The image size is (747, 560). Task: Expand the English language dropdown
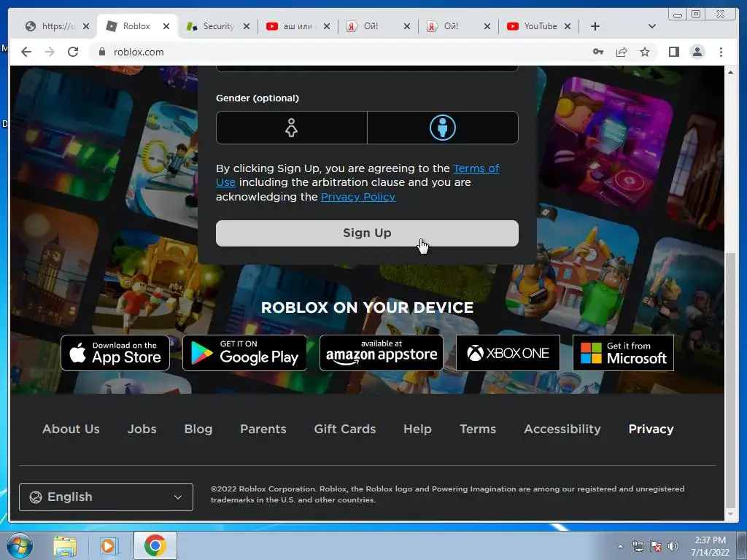[106, 497]
